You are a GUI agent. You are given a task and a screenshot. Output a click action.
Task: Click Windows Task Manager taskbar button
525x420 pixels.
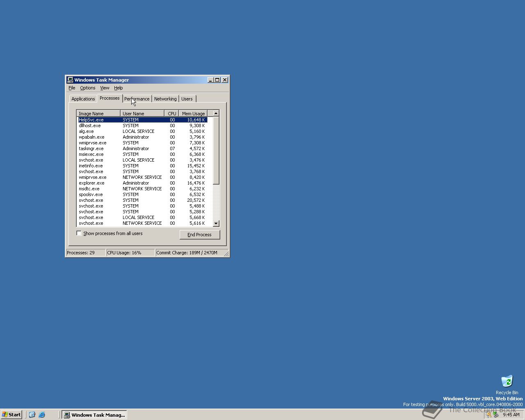94,415
